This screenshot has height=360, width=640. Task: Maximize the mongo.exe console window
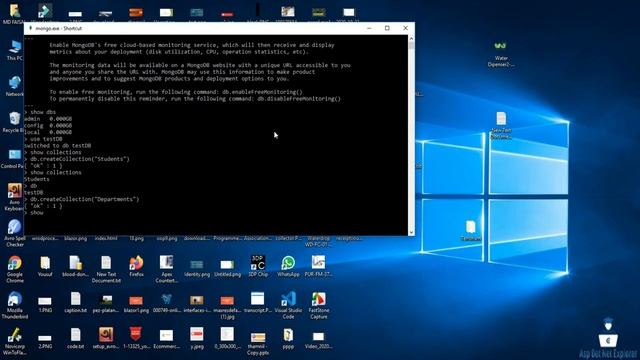[x=387, y=28]
